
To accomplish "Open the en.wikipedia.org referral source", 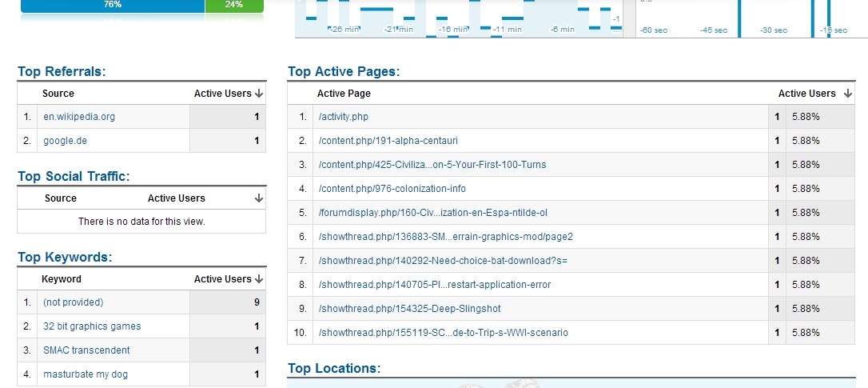I will (x=79, y=117).
